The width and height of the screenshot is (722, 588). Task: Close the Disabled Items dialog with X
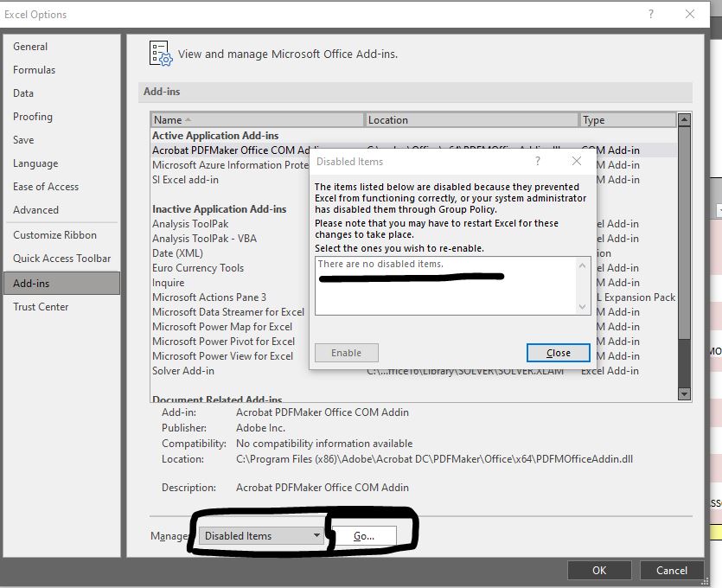pyautogui.click(x=577, y=161)
